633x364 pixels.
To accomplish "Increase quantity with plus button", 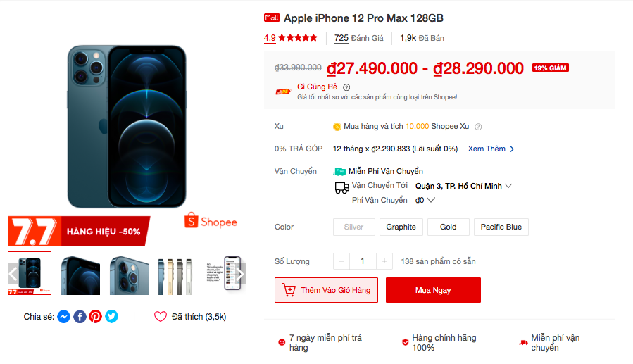I will tap(384, 261).
